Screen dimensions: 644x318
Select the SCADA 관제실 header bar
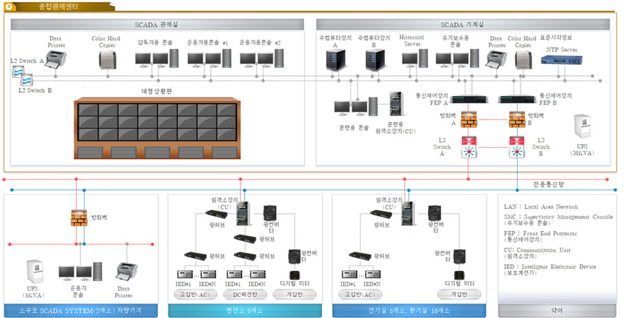tap(156, 24)
